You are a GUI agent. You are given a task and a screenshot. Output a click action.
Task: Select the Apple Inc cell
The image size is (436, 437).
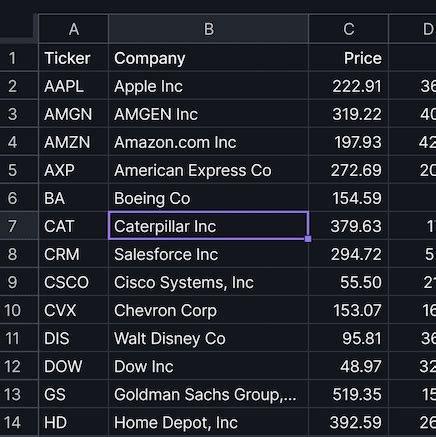pyautogui.click(x=208, y=86)
